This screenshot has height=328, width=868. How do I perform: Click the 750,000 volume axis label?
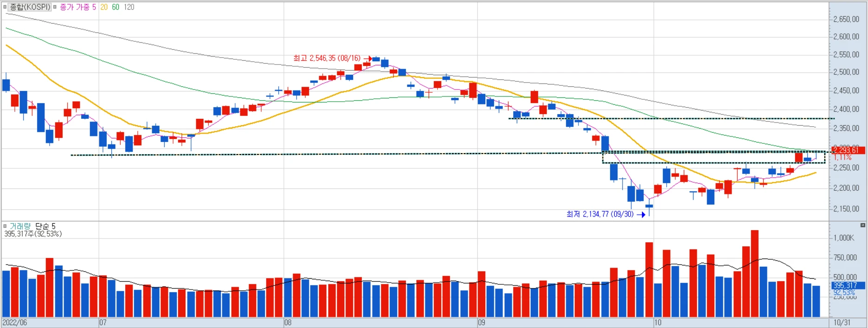point(845,257)
